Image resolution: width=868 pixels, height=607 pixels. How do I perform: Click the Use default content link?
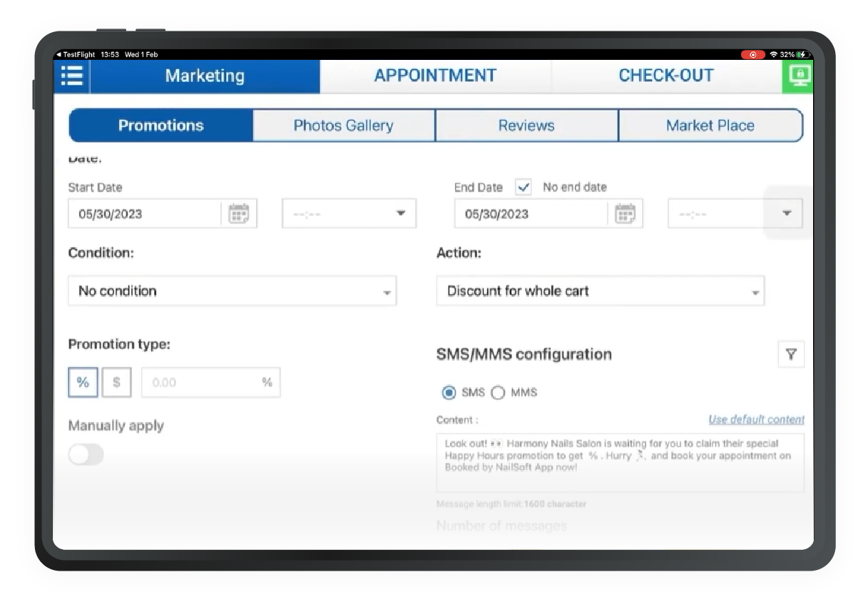pyautogui.click(x=757, y=419)
